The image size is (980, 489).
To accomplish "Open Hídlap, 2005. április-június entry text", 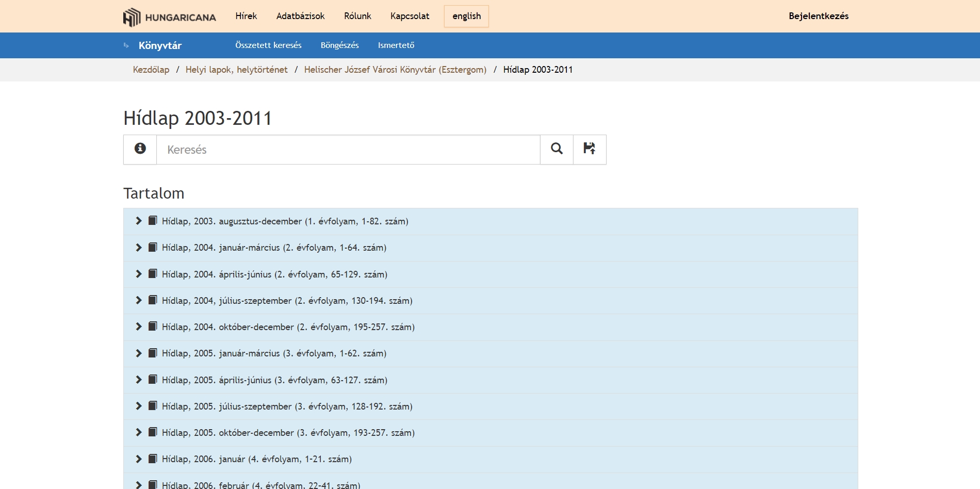I will tap(274, 380).
